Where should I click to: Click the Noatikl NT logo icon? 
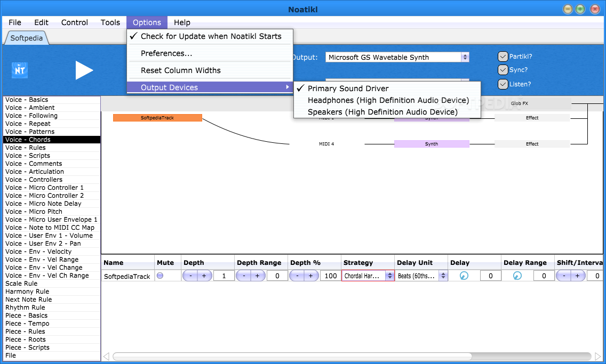point(20,70)
